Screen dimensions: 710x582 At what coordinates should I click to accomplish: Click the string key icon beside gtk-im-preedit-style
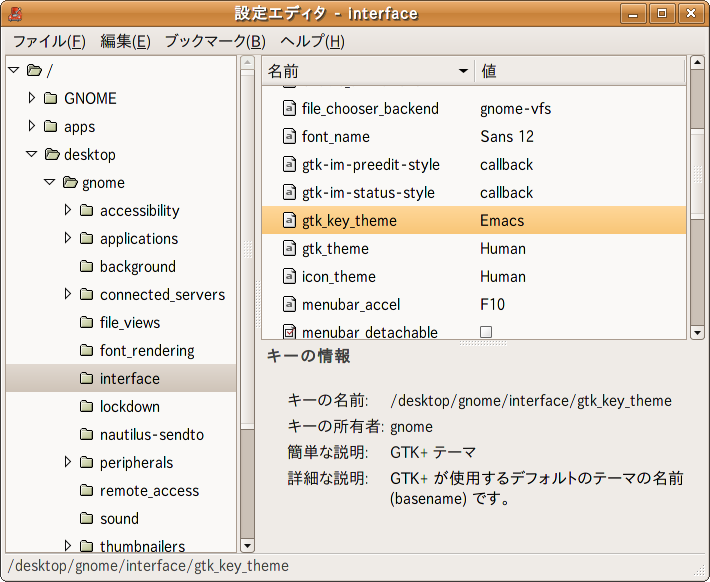coord(289,164)
